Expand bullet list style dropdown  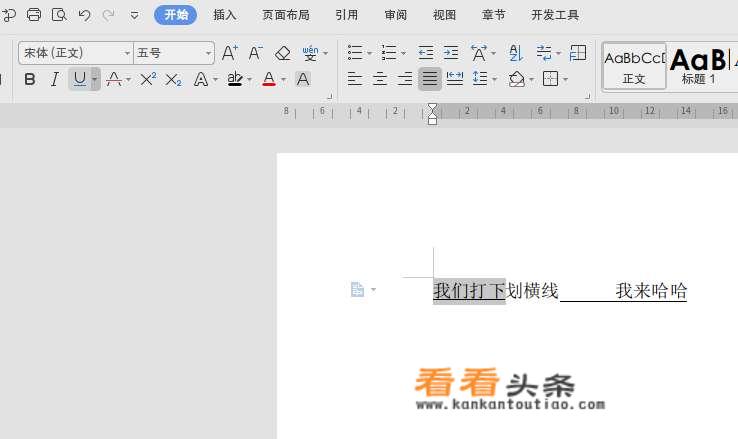click(x=369, y=53)
